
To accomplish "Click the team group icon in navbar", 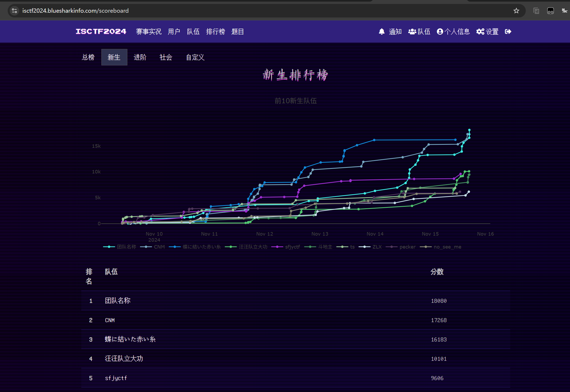I will (412, 32).
